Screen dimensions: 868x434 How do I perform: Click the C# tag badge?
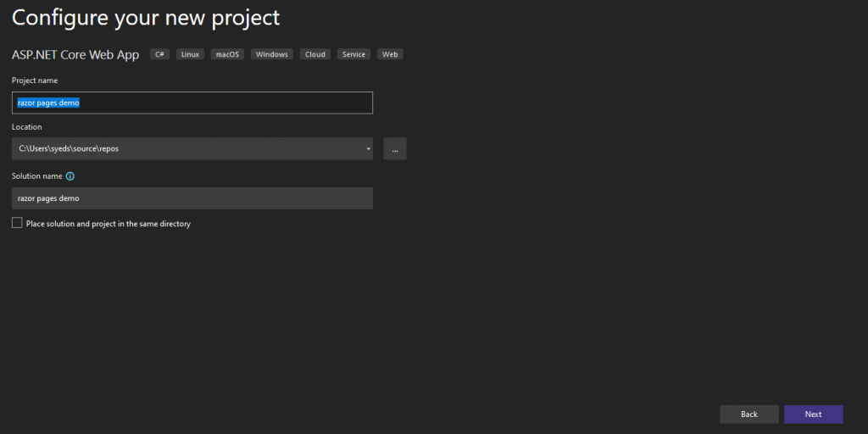159,54
